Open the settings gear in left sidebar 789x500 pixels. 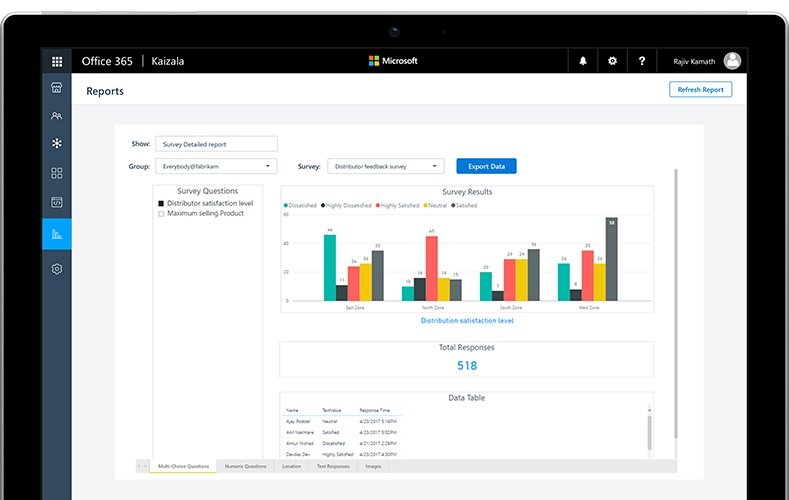click(x=57, y=269)
